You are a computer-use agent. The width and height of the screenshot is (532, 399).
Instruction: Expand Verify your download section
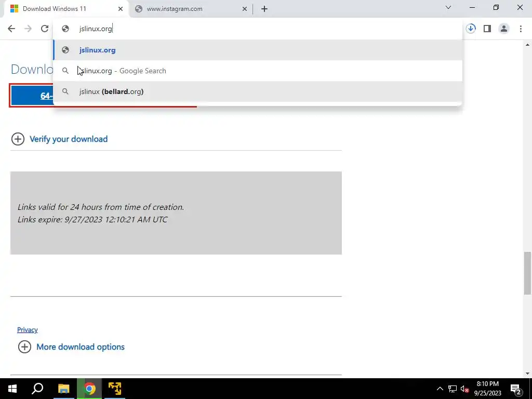(x=18, y=139)
